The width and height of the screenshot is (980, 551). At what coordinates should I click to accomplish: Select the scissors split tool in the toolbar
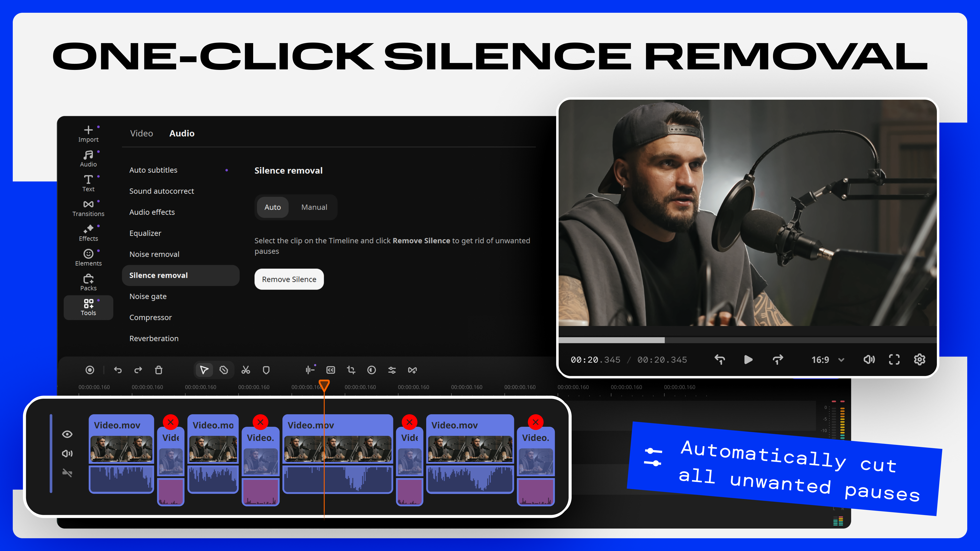245,370
